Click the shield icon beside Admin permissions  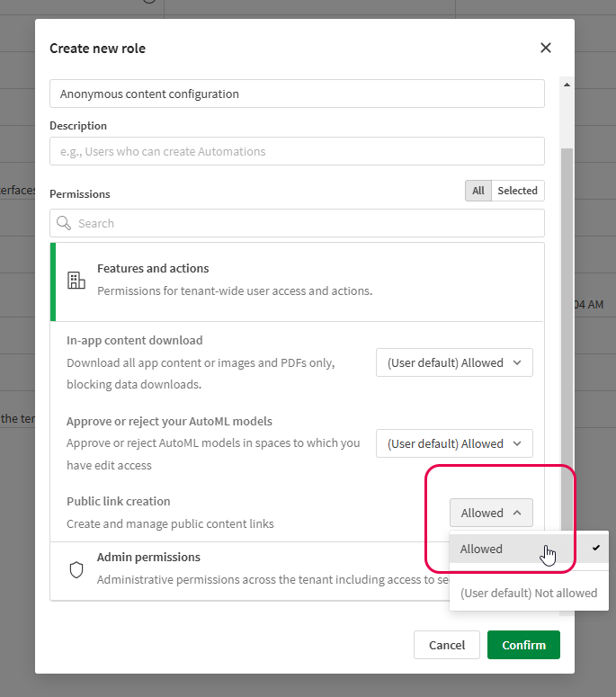point(76,570)
